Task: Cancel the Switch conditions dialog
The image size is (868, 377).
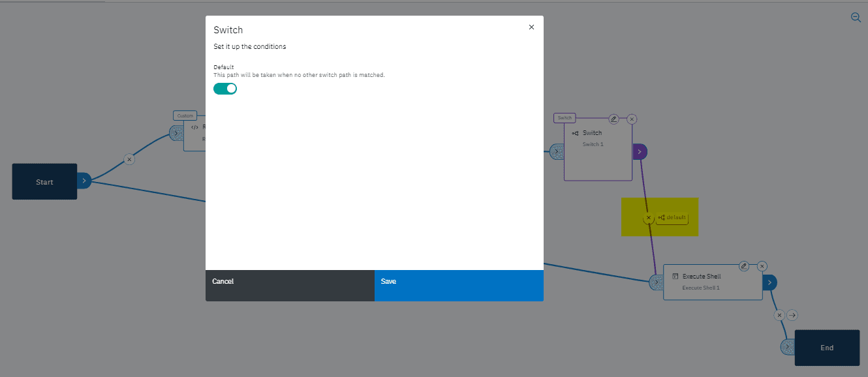Action: 290,286
